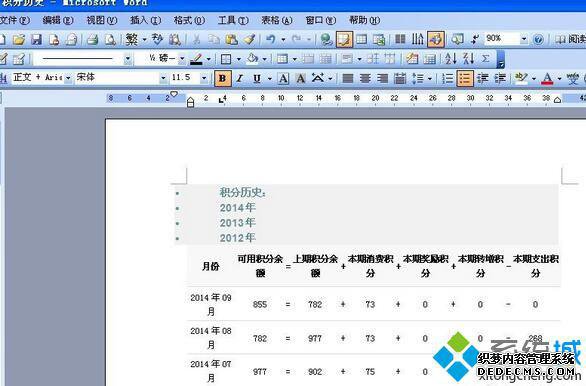Viewport: 586px width, 386px height.
Task: Undo the last action with Undo arrow
Action: pos(271,39)
